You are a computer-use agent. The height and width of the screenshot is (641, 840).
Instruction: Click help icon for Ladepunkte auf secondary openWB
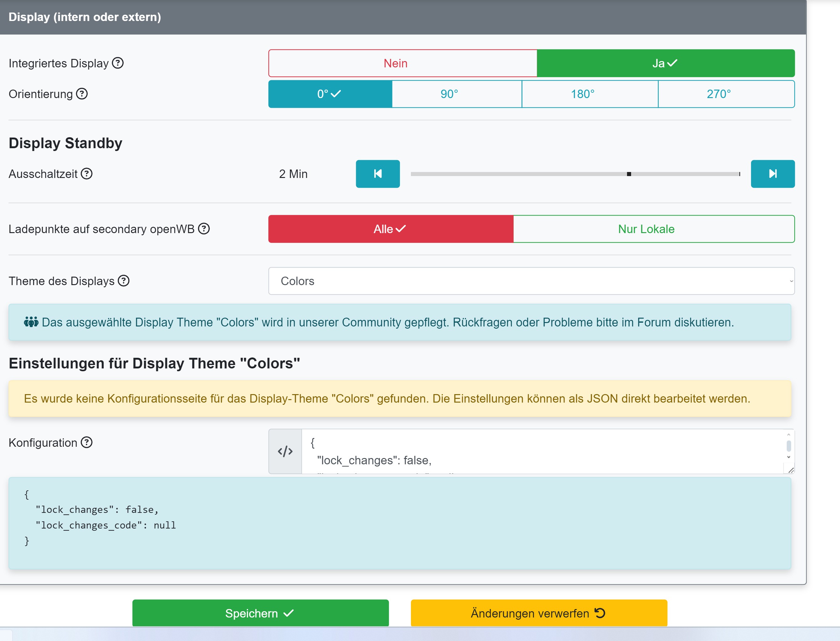[204, 229]
